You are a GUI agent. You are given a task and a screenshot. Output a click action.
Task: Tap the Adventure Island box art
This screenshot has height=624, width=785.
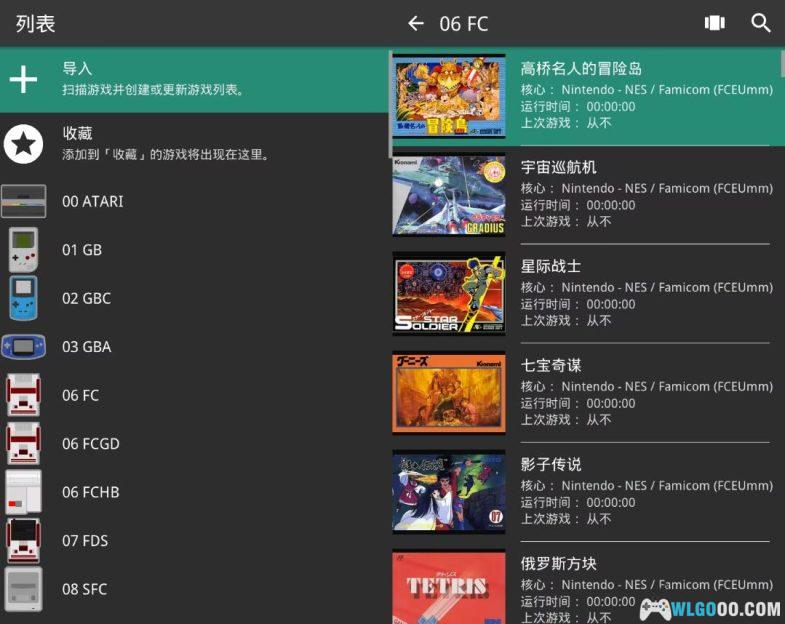(449, 96)
